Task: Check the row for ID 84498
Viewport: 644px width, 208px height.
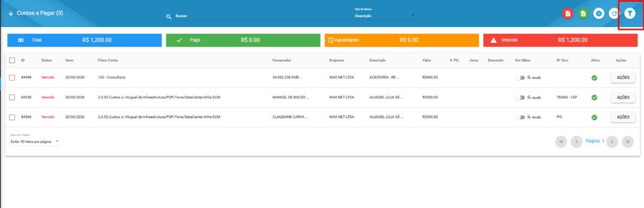Action: (x=12, y=78)
